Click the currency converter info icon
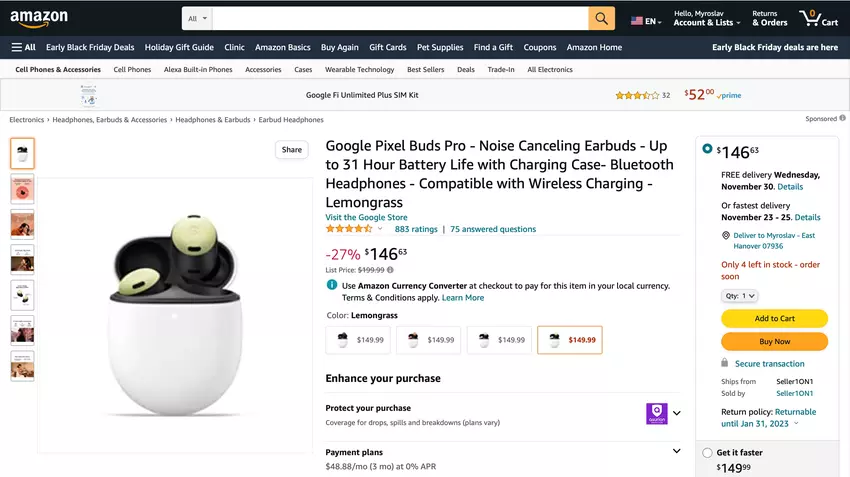 click(x=332, y=285)
